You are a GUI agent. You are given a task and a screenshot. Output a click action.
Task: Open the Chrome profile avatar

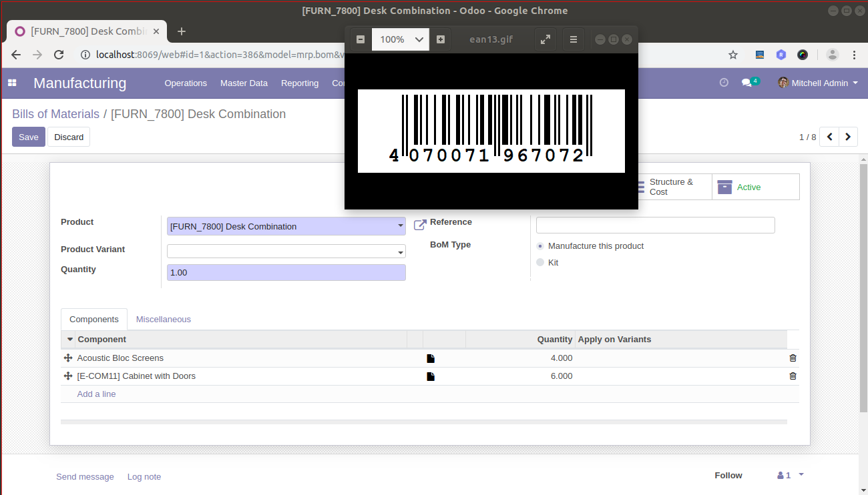pyautogui.click(x=832, y=55)
